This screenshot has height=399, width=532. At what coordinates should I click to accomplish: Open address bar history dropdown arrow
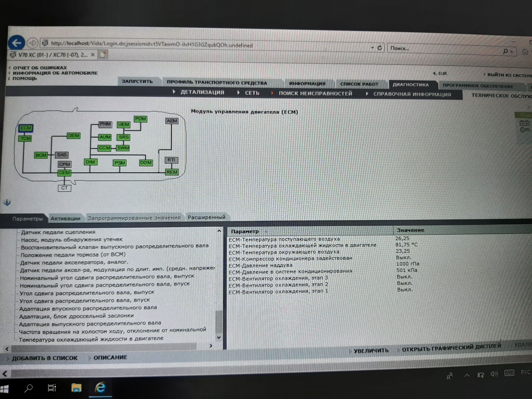(x=372, y=48)
